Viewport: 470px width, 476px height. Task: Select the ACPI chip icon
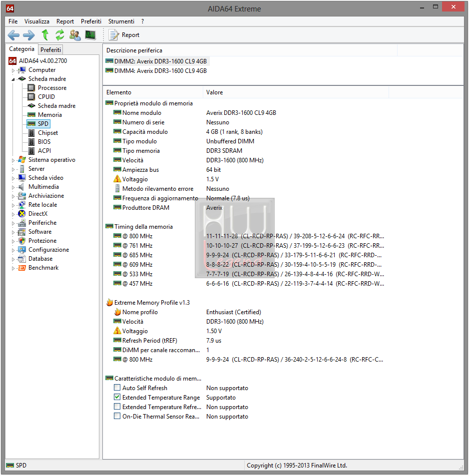[31, 151]
